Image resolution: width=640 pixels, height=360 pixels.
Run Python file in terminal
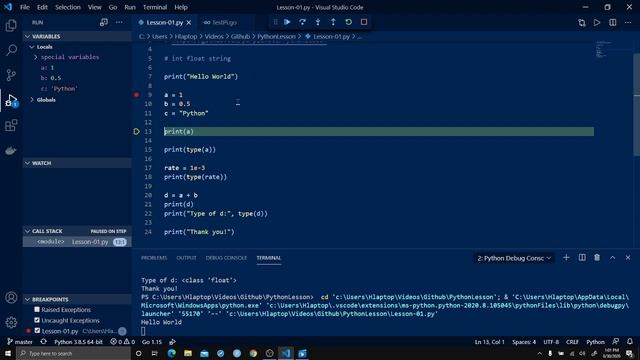[597, 23]
